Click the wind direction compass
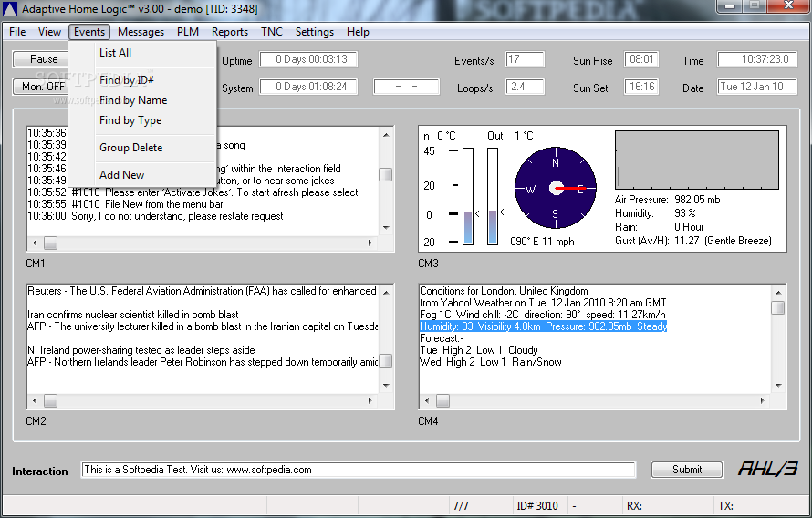 (555, 189)
